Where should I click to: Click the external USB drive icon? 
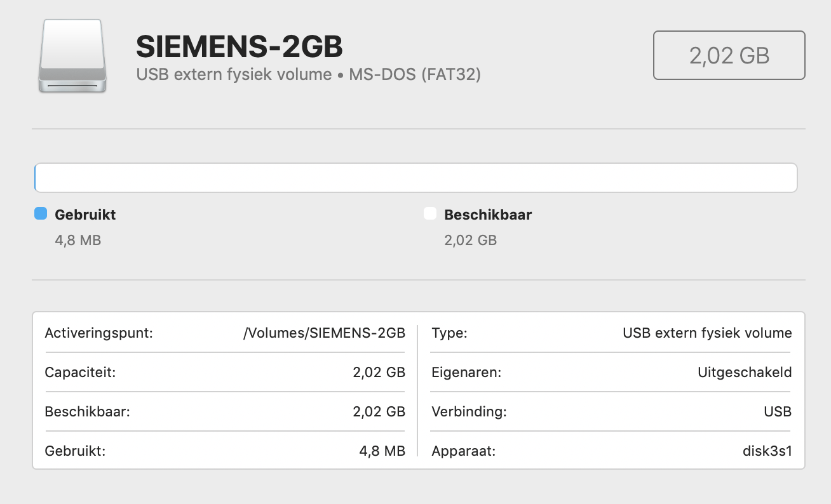(72, 56)
